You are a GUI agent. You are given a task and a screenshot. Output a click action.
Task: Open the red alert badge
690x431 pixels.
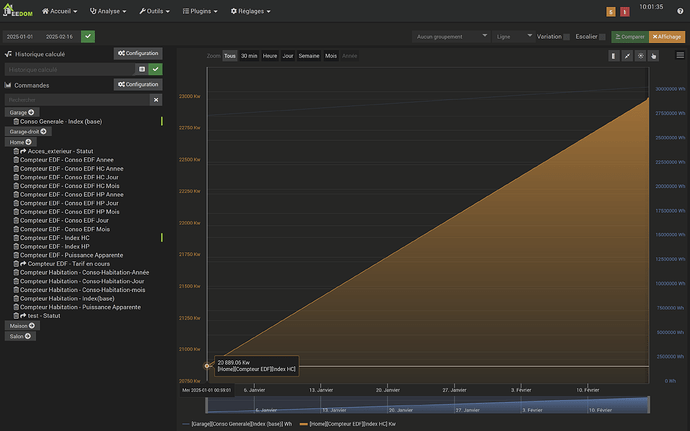(624, 12)
